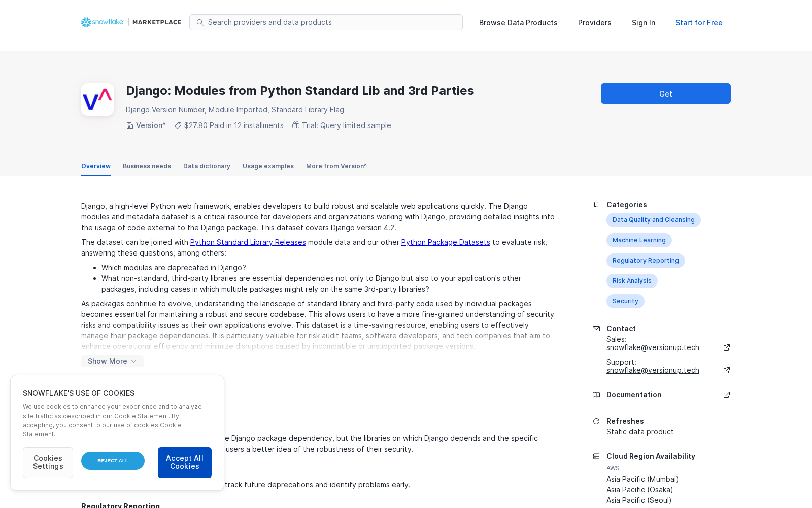Image resolution: width=812 pixels, height=508 pixels.
Task: Select the Risk Analysis category tag
Action: coord(632,281)
